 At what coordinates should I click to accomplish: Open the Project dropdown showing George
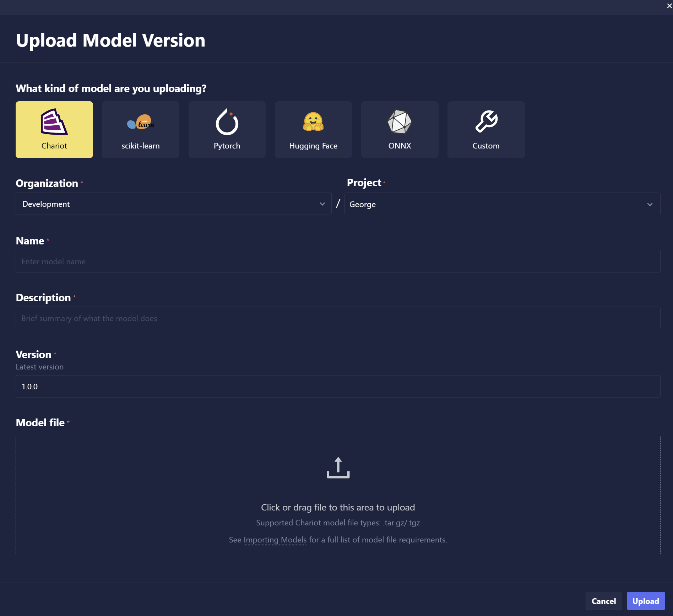(494, 204)
